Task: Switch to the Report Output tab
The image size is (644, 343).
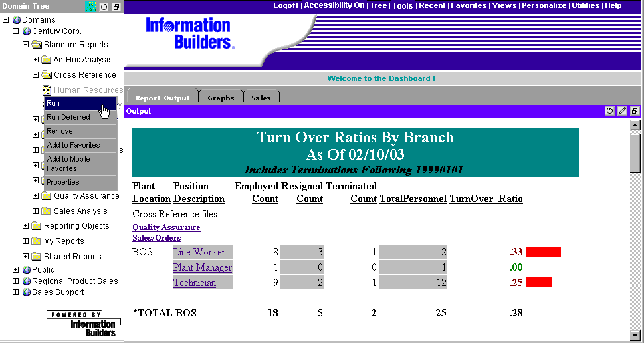Action: point(163,97)
